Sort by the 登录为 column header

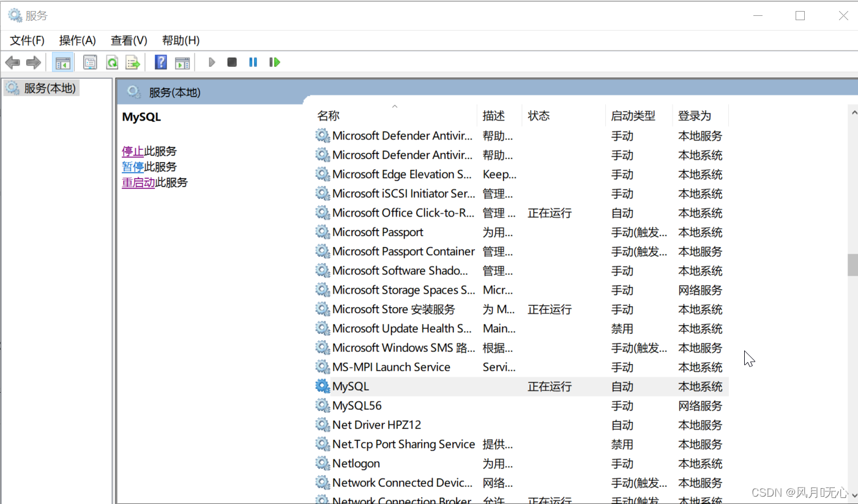(700, 115)
